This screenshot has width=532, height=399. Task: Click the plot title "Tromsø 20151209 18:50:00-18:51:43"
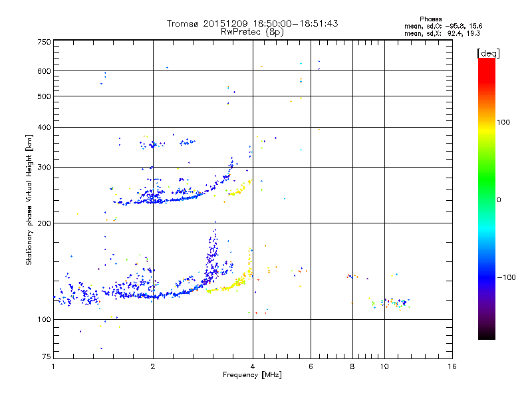coord(252,23)
